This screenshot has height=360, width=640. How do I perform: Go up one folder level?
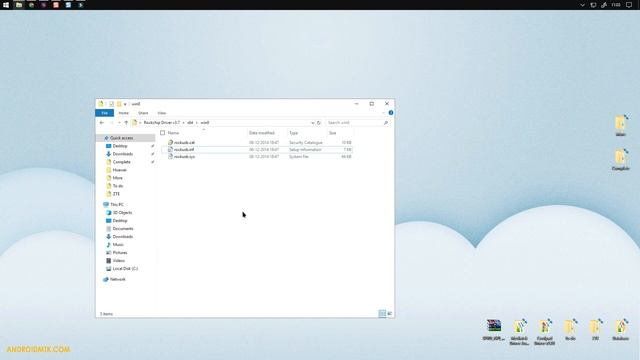click(126, 122)
